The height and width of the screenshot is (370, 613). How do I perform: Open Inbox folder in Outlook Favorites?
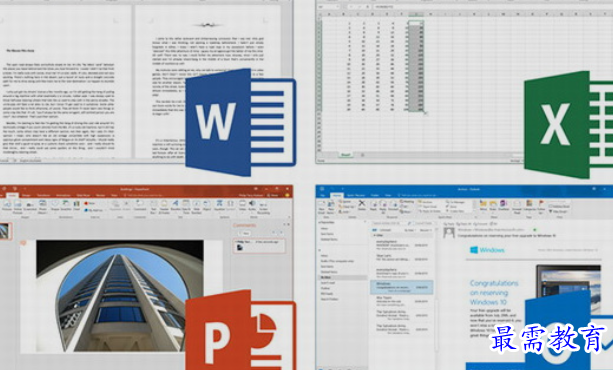pos(324,228)
